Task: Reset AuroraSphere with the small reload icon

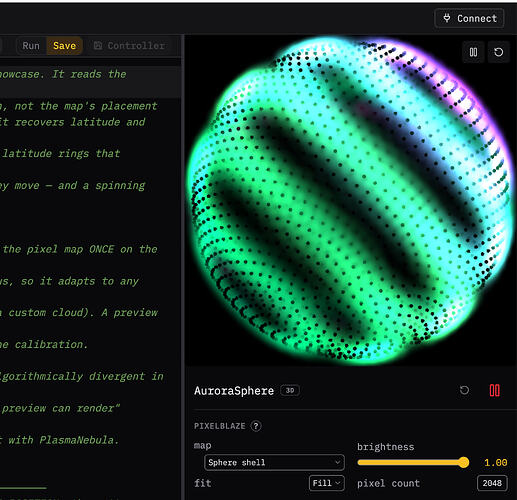Action: 464,390
